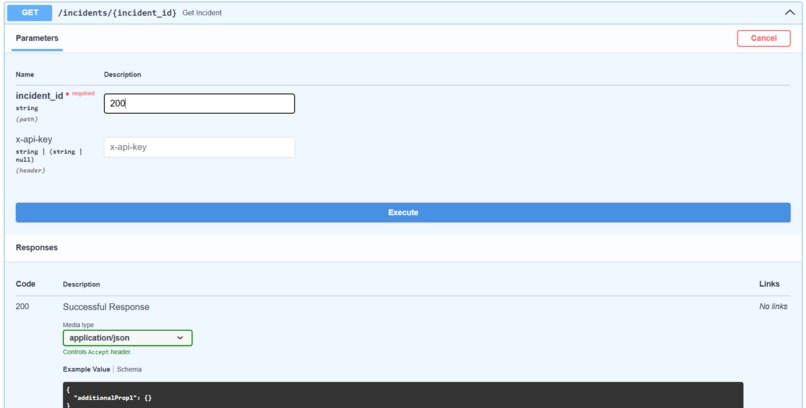
Task: Switch to the Schema view
Action: [129, 369]
